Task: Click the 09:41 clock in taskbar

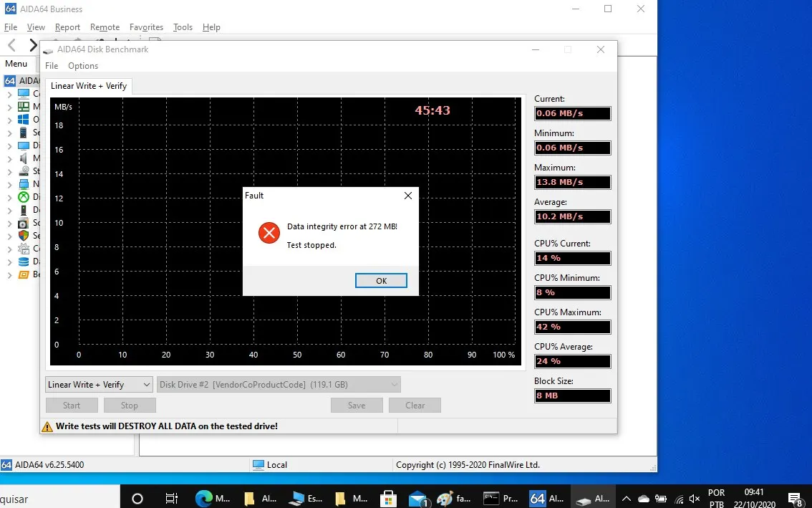Action: [x=754, y=492]
